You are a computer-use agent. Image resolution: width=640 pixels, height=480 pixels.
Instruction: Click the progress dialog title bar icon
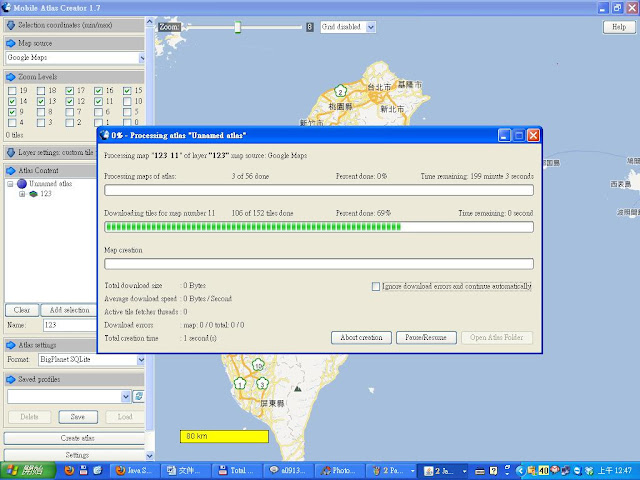tap(104, 135)
